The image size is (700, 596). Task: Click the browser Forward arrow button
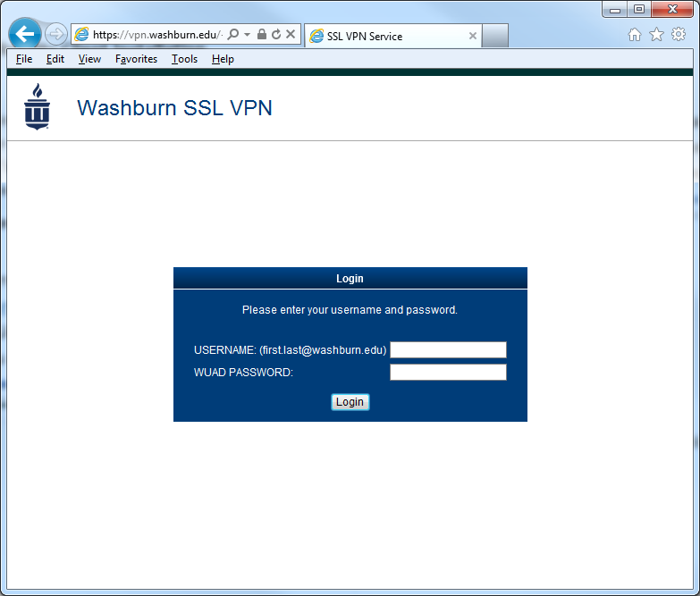(55, 34)
